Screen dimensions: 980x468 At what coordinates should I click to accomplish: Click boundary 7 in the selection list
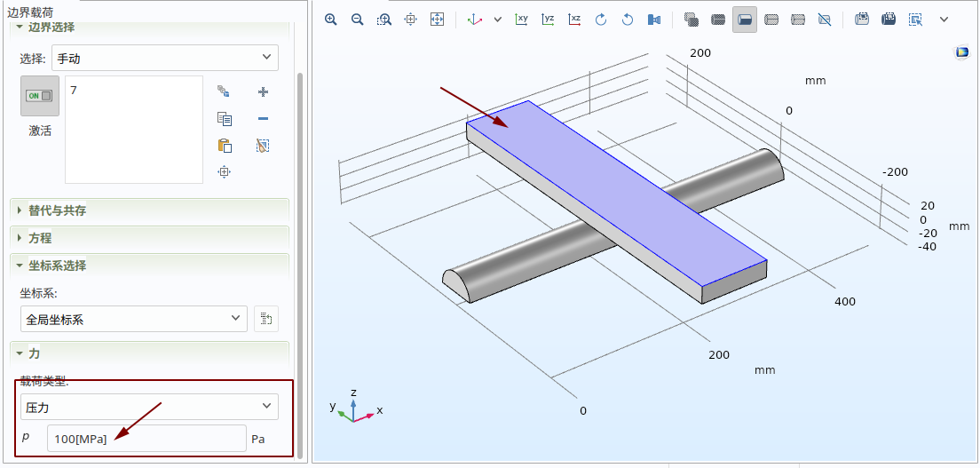pos(74,90)
